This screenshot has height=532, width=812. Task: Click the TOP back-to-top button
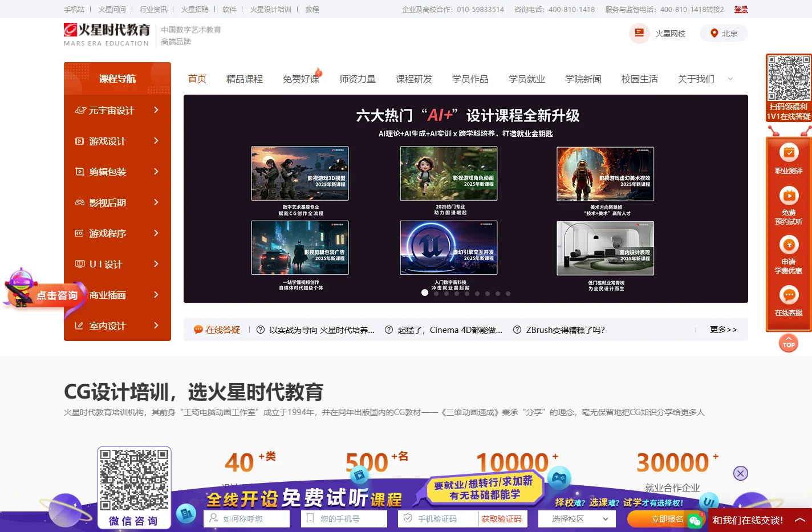tap(789, 343)
